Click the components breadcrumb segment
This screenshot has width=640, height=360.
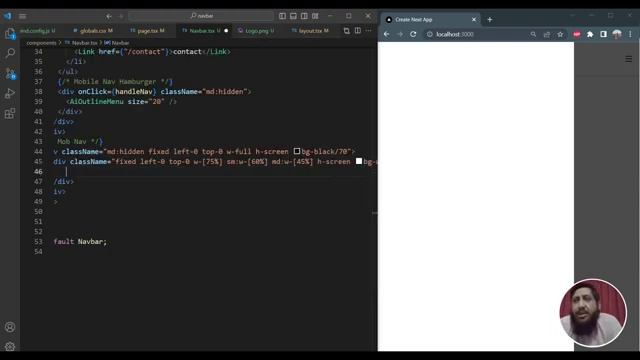(x=41, y=43)
